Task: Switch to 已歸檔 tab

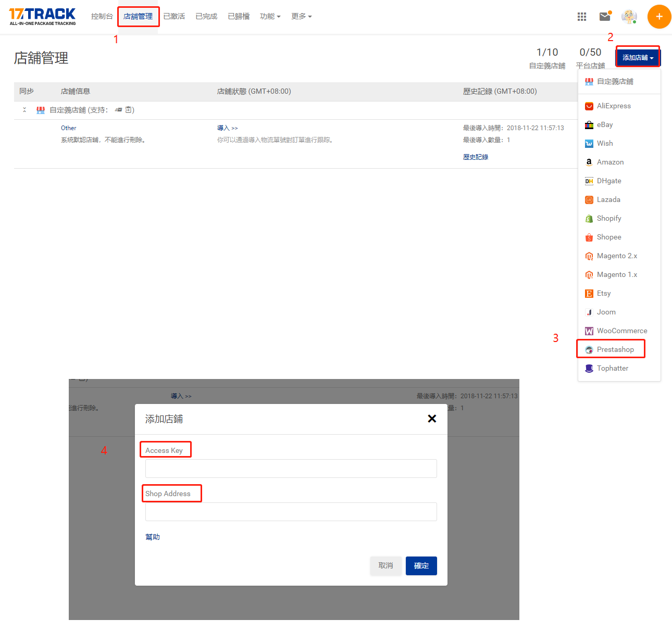Action: pyautogui.click(x=239, y=17)
